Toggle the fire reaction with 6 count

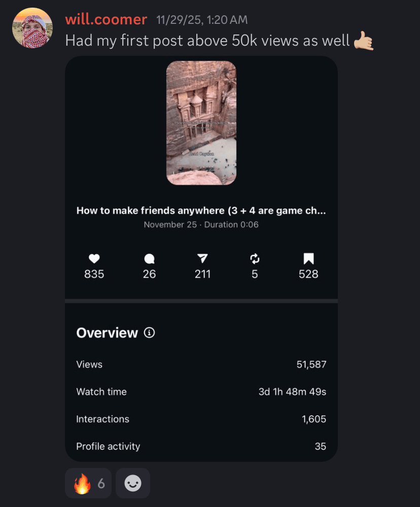pyautogui.click(x=88, y=483)
